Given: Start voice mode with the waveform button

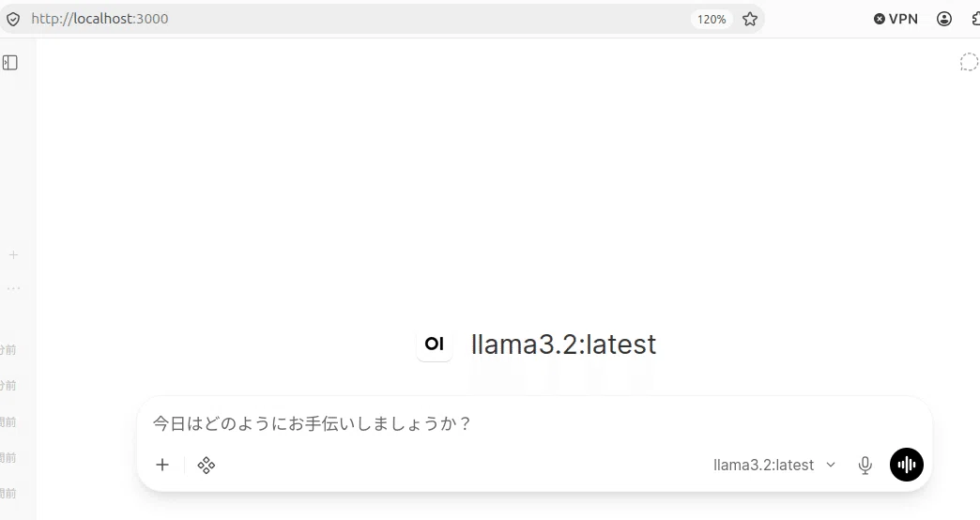Looking at the screenshot, I should (906, 465).
